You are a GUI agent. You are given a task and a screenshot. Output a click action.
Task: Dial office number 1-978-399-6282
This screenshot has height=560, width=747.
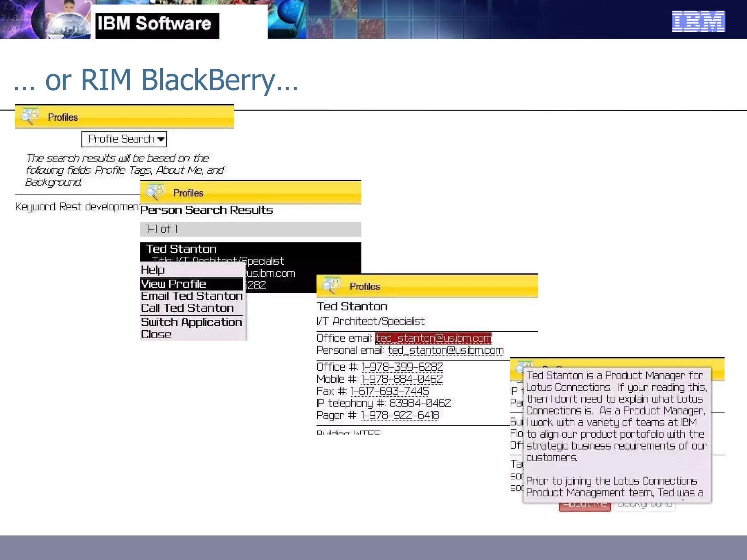402,367
